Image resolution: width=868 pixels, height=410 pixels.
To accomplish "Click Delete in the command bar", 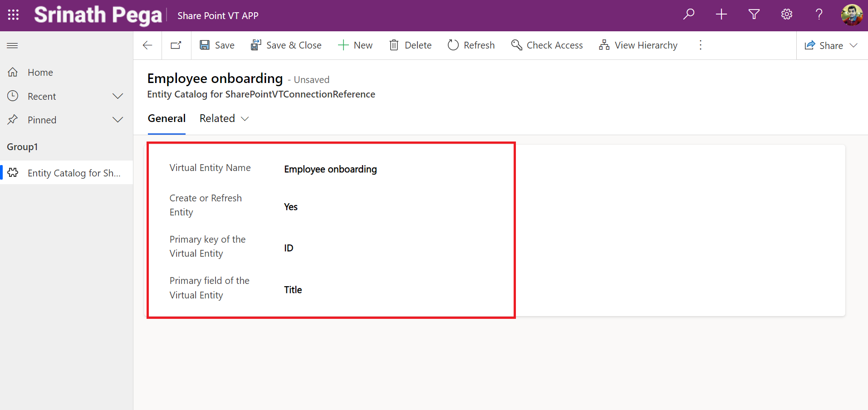I will pyautogui.click(x=410, y=45).
